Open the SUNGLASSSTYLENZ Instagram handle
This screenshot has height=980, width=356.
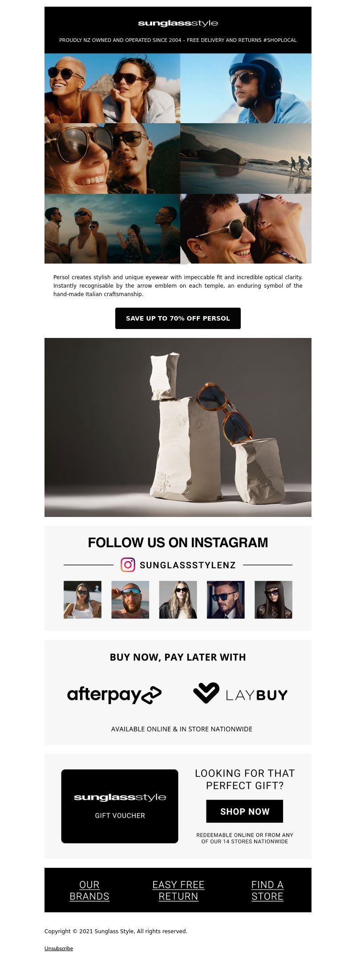[188, 565]
